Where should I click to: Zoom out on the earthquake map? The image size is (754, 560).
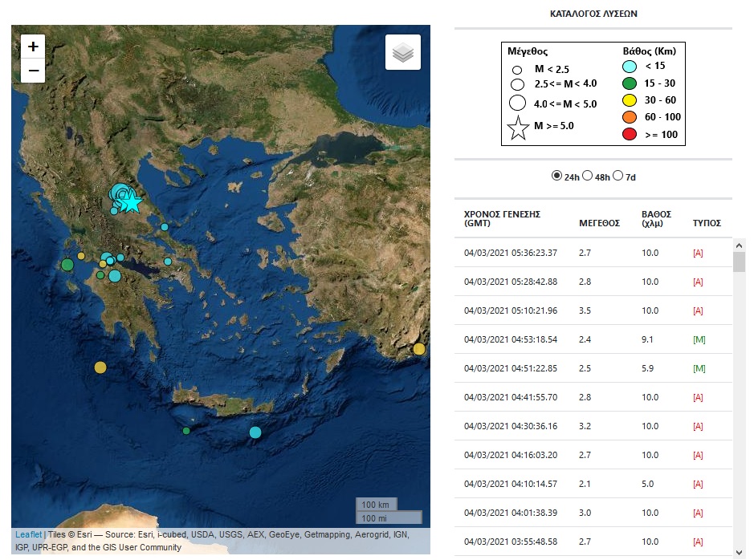(33, 71)
